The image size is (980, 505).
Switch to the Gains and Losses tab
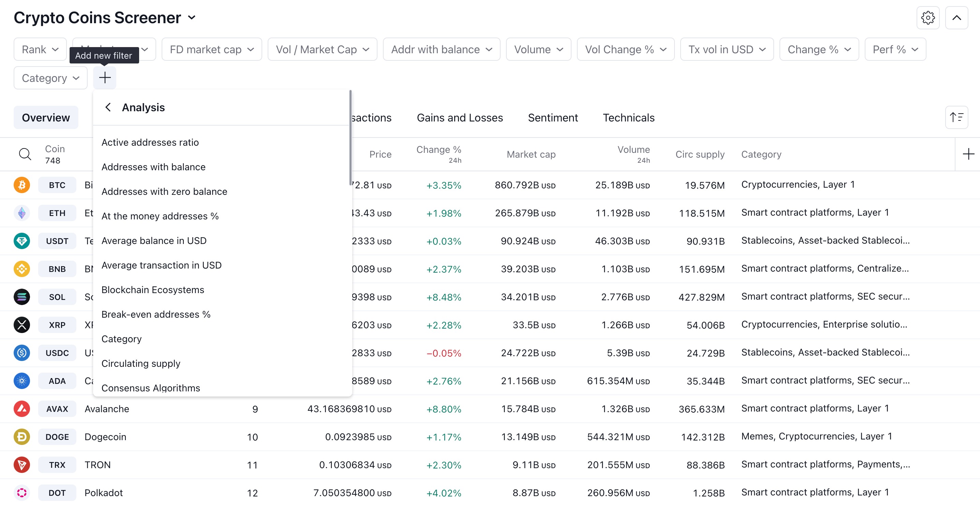[460, 118]
